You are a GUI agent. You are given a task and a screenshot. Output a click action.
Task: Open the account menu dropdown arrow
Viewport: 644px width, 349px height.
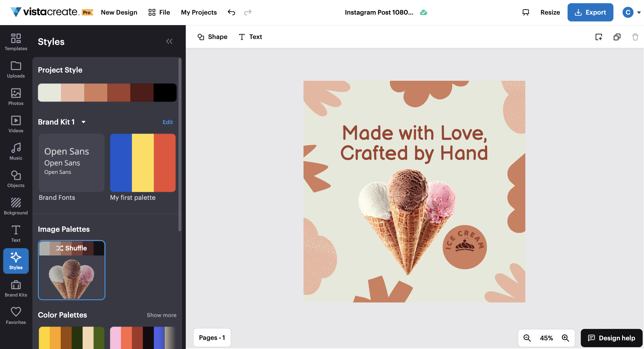638,12
